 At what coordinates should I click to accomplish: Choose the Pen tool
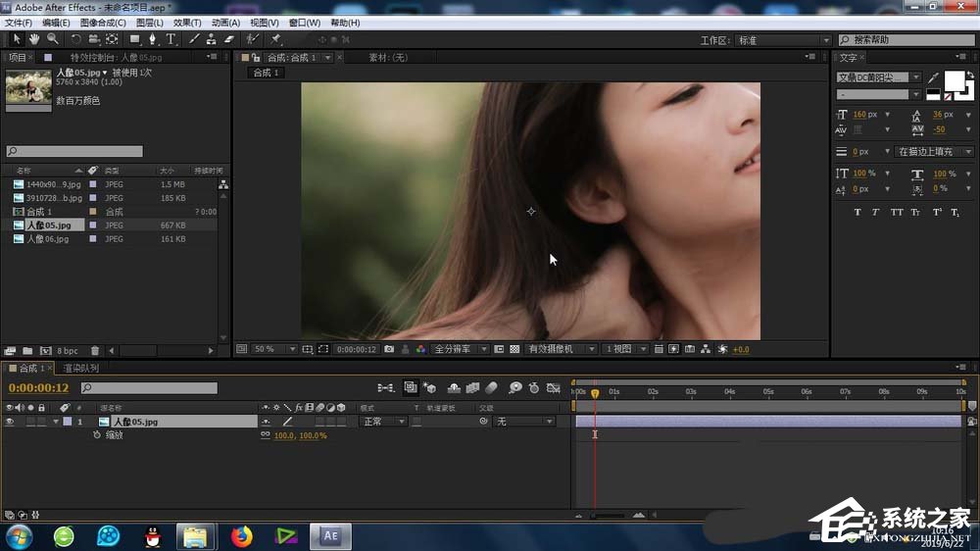153,39
